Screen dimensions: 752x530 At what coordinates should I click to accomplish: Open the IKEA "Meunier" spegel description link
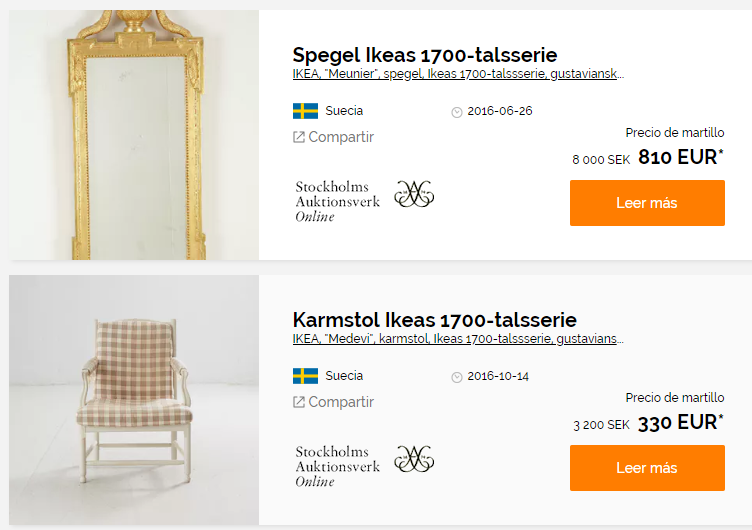(458, 74)
